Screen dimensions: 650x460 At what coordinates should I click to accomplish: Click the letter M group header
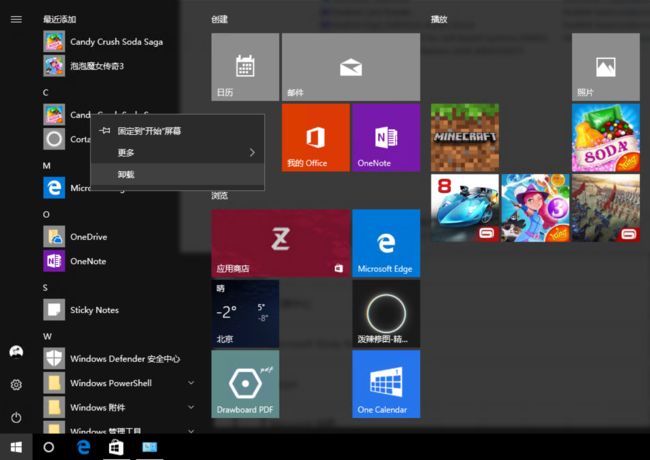[x=46, y=166]
